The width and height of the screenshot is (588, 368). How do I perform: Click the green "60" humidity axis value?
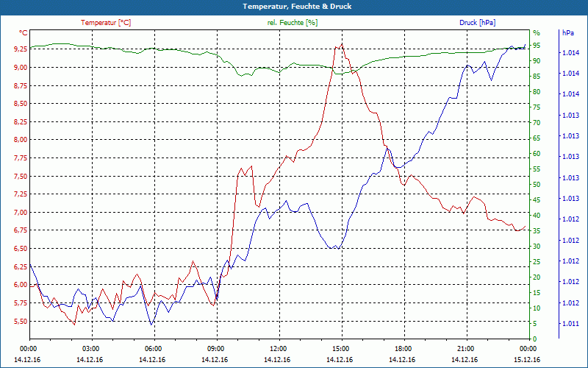tap(537, 154)
